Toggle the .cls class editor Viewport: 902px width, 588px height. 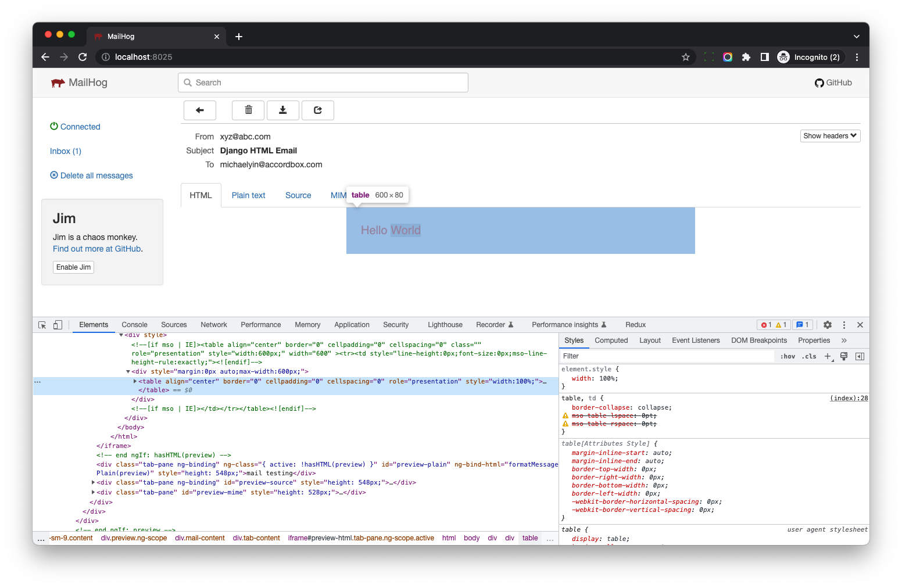809,356
